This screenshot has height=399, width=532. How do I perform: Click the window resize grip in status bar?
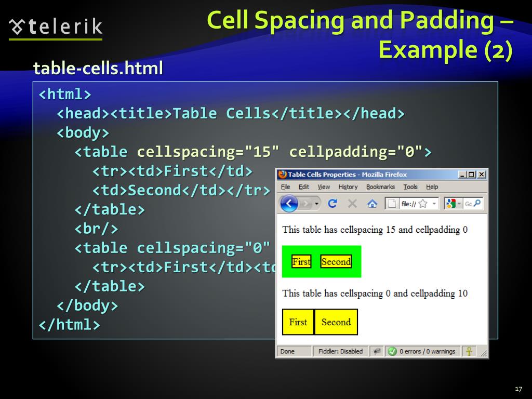[x=484, y=353]
